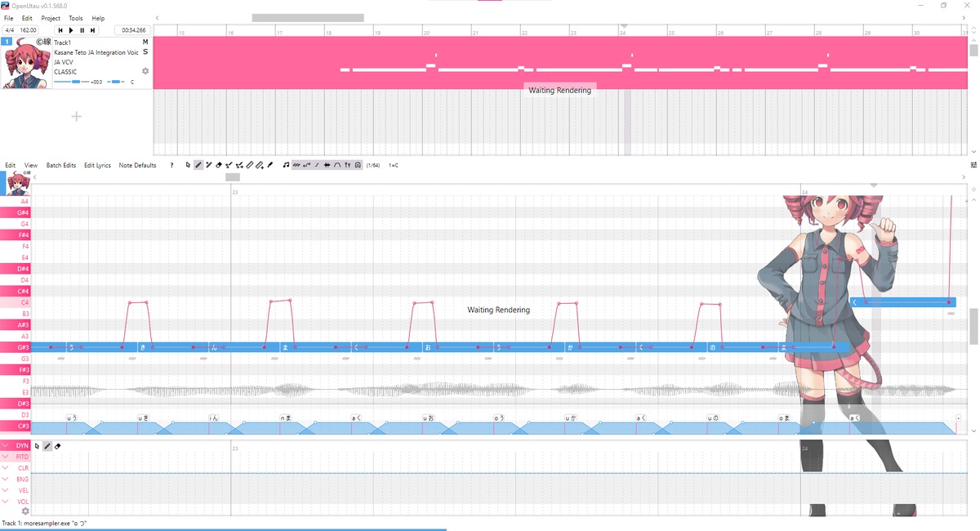Adjust the Track1 volume slider
This screenshot has height=531, width=980.
(x=71, y=82)
